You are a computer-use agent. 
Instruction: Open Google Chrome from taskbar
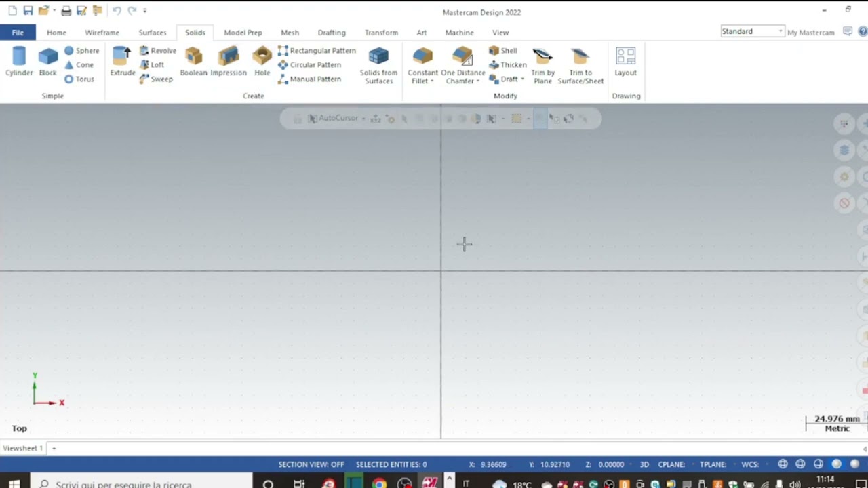(x=379, y=483)
